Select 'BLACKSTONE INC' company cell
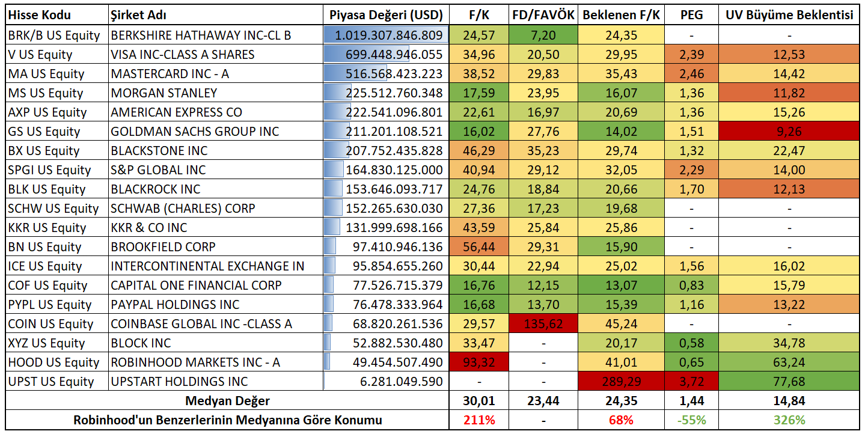The width and height of the screenshot is (868, 437). click(216, 150)
